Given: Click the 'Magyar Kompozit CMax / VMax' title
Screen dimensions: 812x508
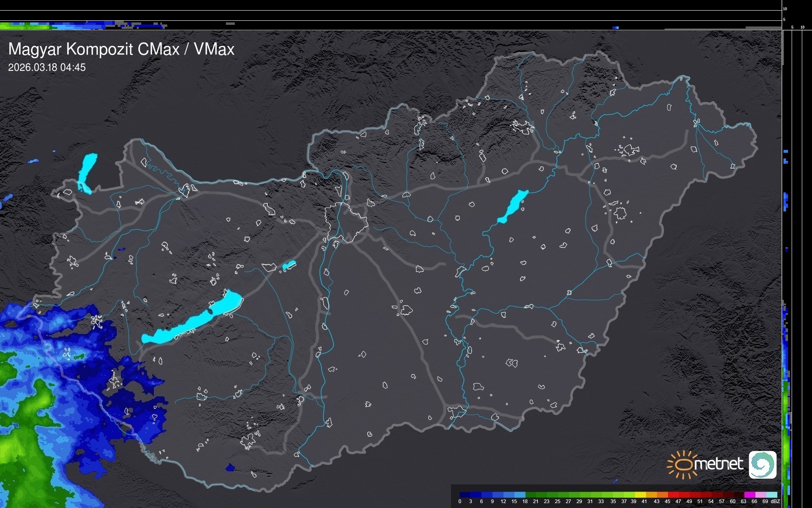Looking at the screenshot, I should pyautogui.click(x=121, y=49).
